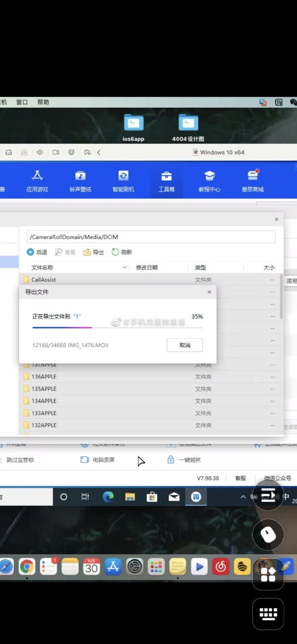The width and height of the screenshot is (297, 644).
Task: Open NetEase Music from the dock
Action: tap(221, 567)
